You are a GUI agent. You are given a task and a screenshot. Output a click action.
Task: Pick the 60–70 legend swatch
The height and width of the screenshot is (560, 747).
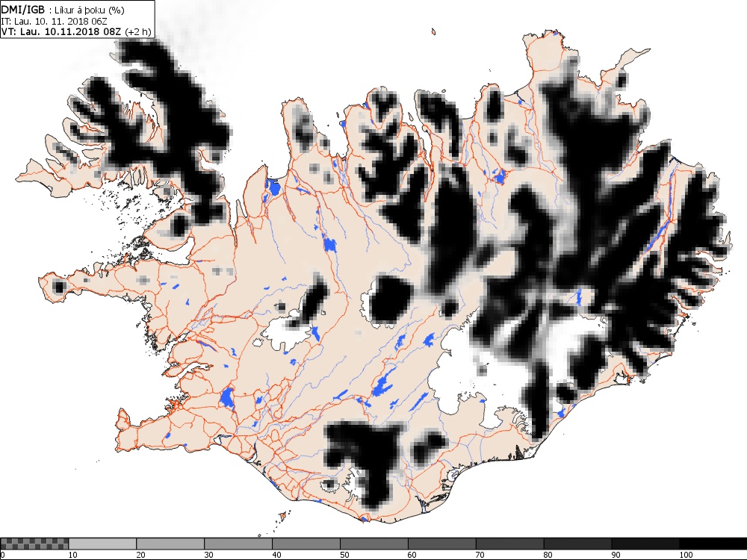click(x=442, y=544)
